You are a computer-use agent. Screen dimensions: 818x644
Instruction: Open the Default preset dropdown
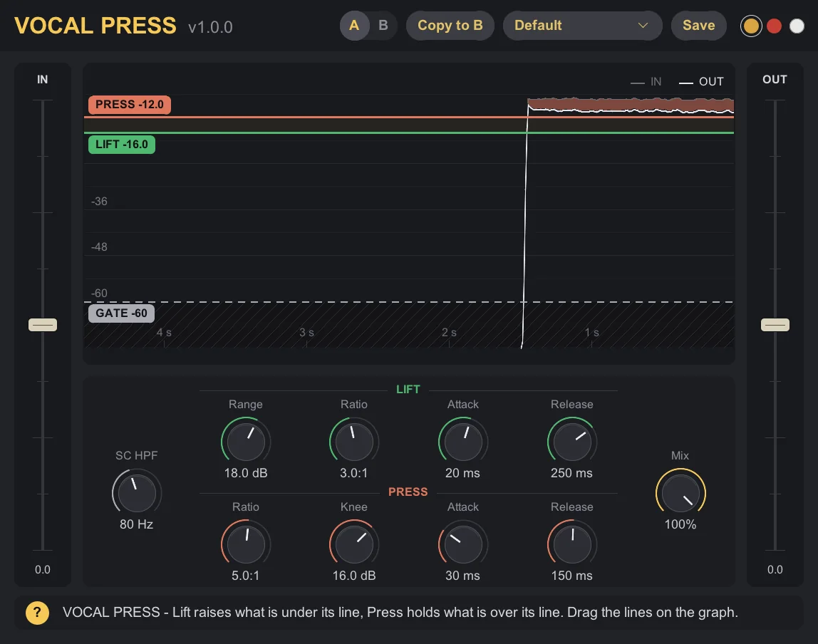(582, 26)
